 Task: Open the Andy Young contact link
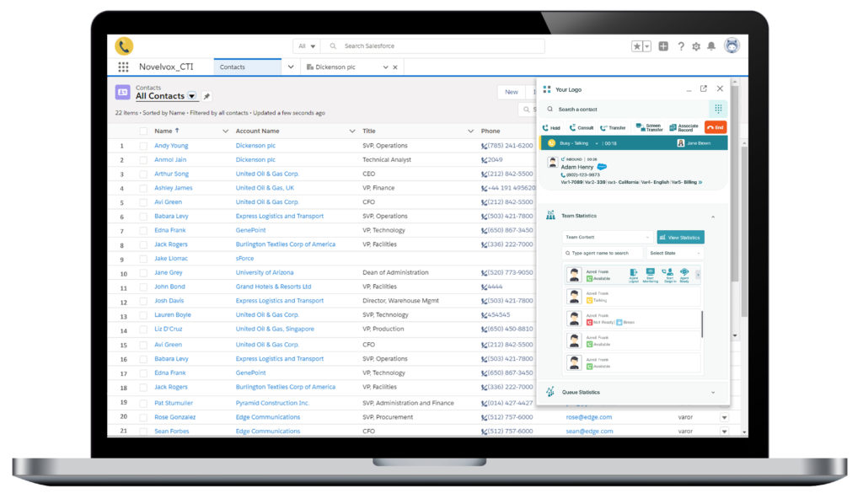pos(171,146)
